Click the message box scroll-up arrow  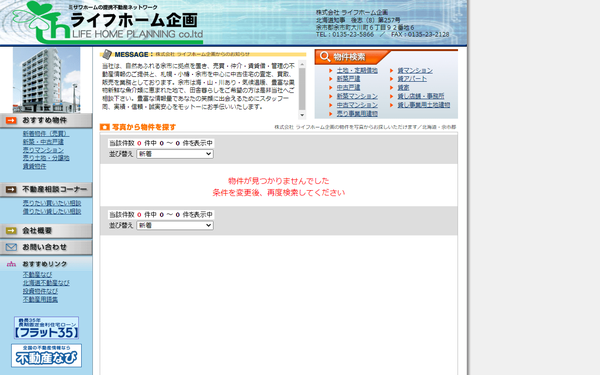[302, 64]
